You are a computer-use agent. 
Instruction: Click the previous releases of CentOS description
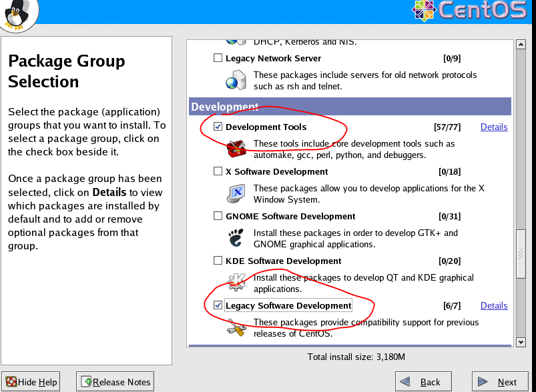366,328
